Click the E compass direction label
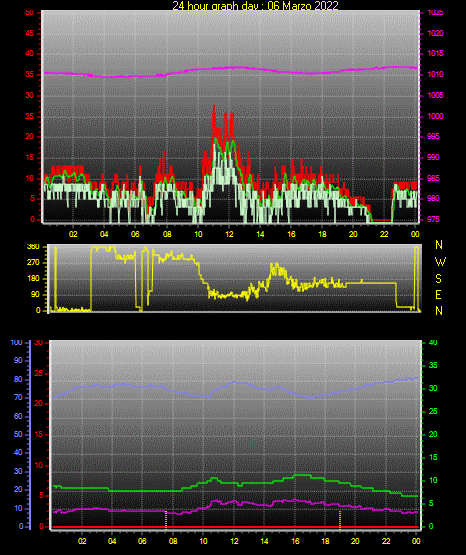The height and width of the screenshot is (555, 466). click(x=438, y=294)
